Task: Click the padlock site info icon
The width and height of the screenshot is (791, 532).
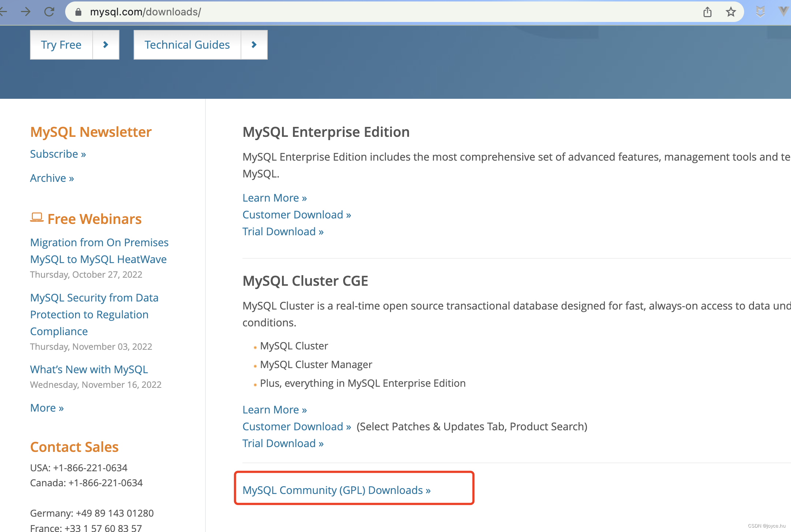Action: pos(78,12)
